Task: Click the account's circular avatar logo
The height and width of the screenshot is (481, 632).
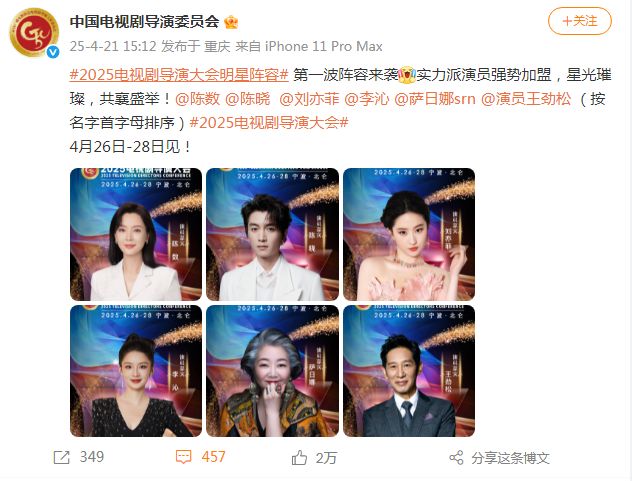Action: 34,32
